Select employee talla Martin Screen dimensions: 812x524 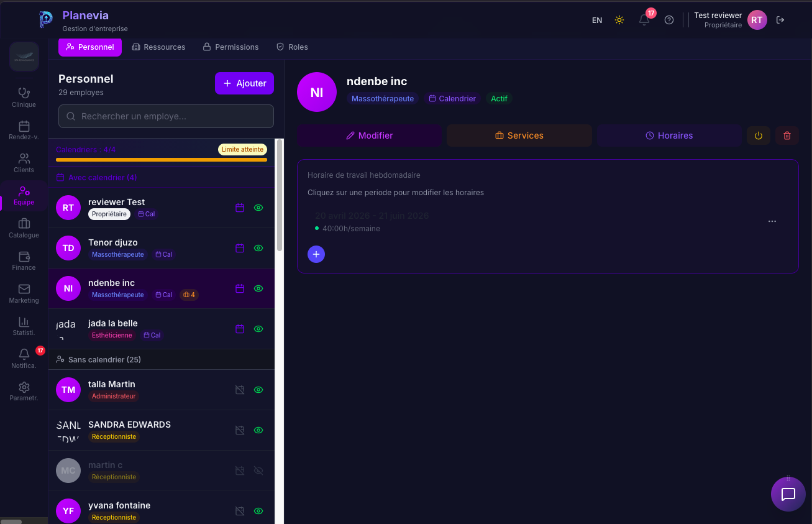pyautogui.click(x=162, y=390)
